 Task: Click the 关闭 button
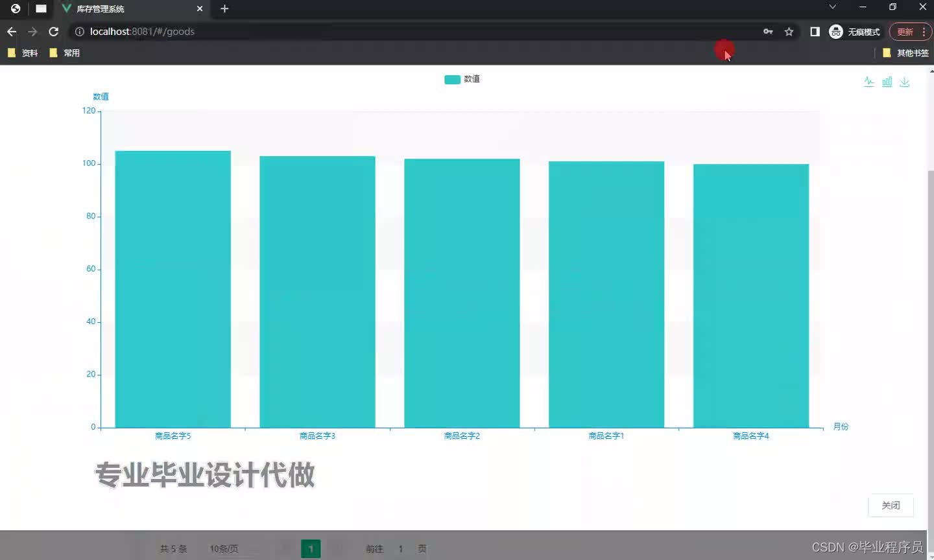891,506
